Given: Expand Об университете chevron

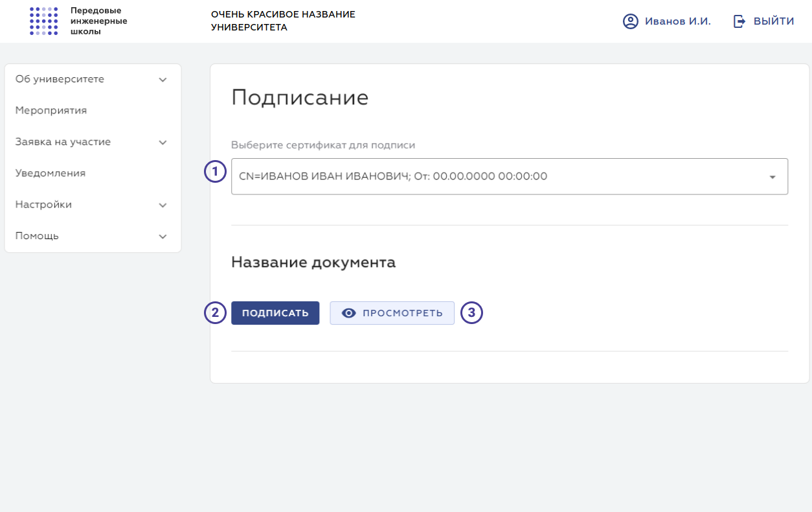Looking at the screenshot, I should click(163, 80).
